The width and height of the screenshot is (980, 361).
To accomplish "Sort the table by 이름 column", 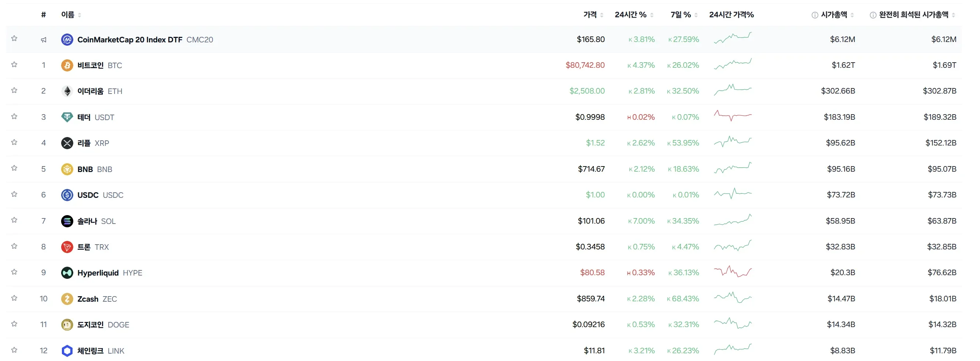I will pyautogui.click(x=71, y=15).
